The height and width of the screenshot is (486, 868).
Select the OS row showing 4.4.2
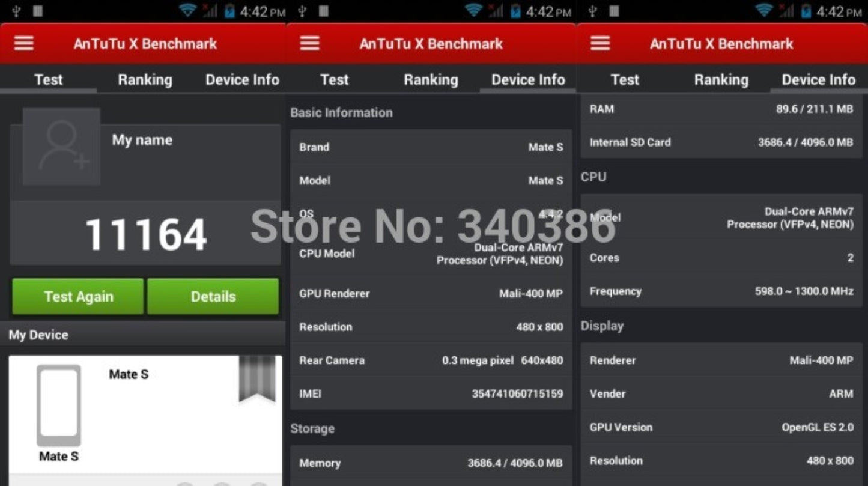[431, 214]
